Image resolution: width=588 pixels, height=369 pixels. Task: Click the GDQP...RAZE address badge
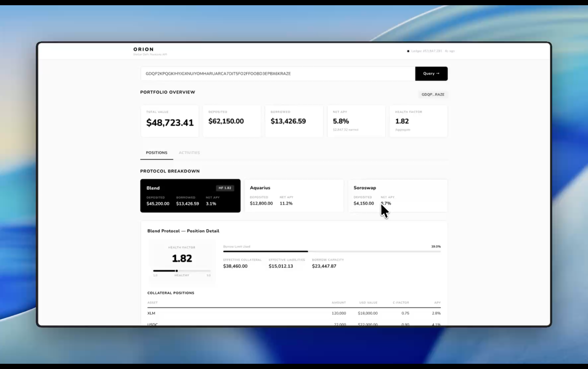pos(433,94)
